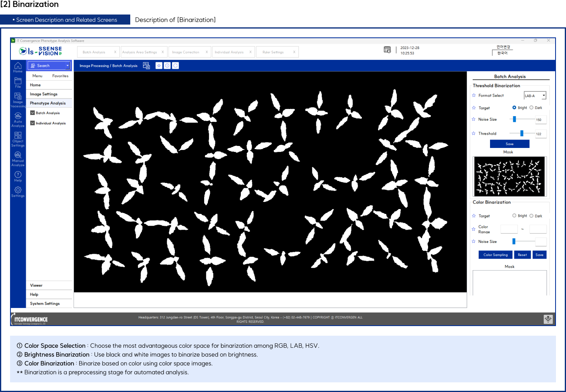Open the language selection dropdown
Screen dimensions: 566x392
click(502, 53)
